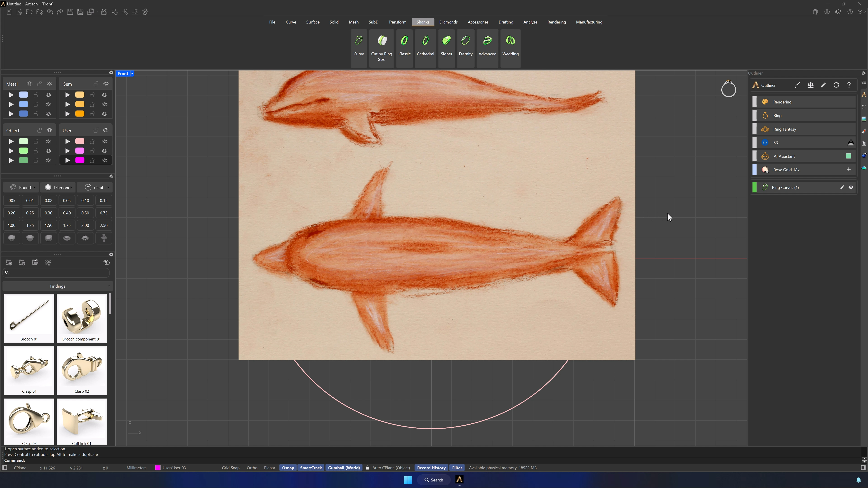868x488 pixels.
Task: Disable the Osnap toggle
Action: click(x=288, y=468)
